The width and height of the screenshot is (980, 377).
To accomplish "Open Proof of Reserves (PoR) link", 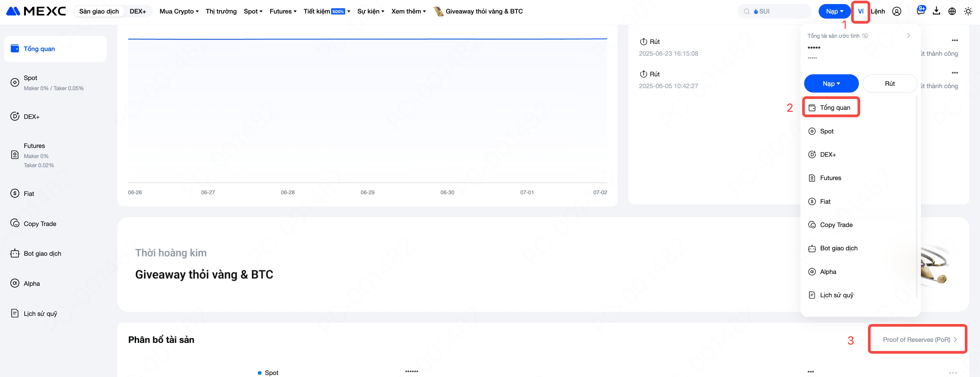I will pos(920,340).
